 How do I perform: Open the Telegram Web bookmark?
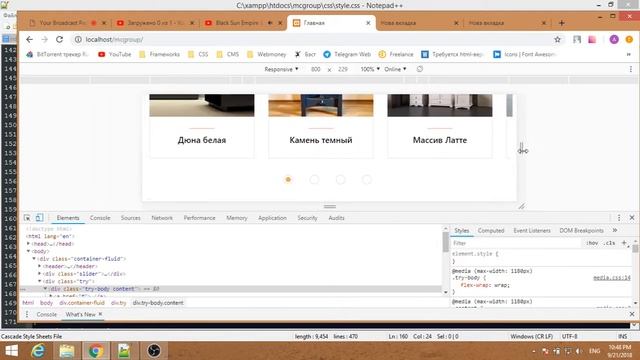click(x=347, y=54)
